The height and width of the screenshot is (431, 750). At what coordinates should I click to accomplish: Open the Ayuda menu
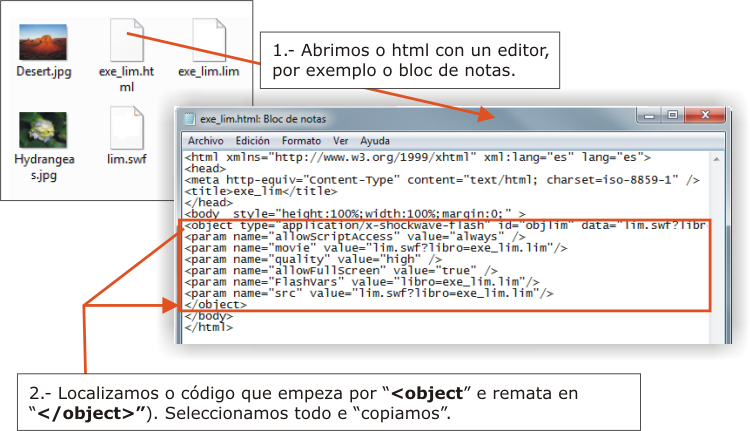(x=374, y=141)
